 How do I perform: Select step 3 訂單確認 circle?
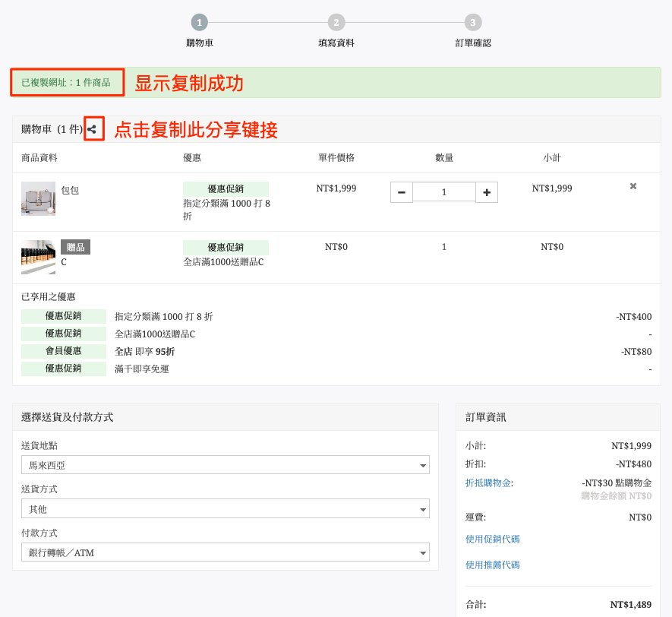pyautogui.click(x=473, y=22)
